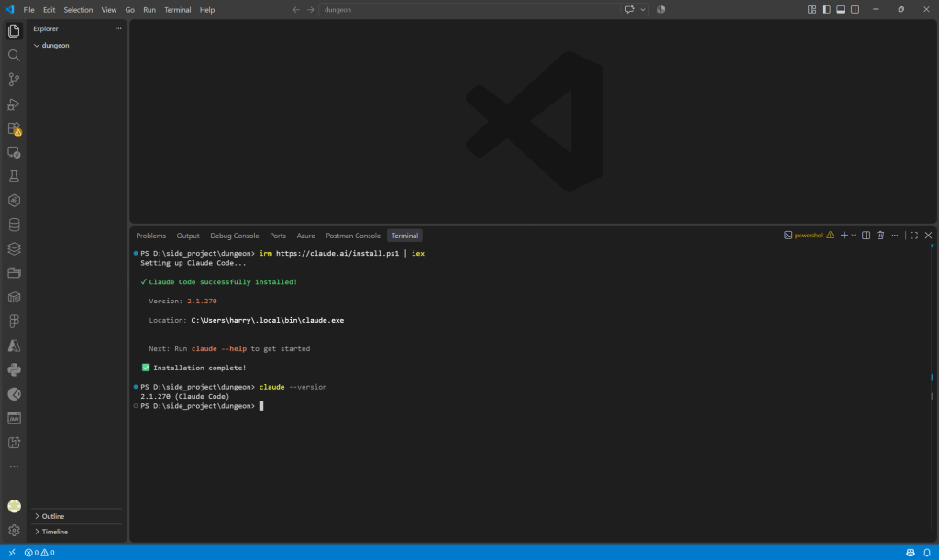Open the stacked layers view
The height and width of the screenshot is (560, 939).
click(14, 249)
